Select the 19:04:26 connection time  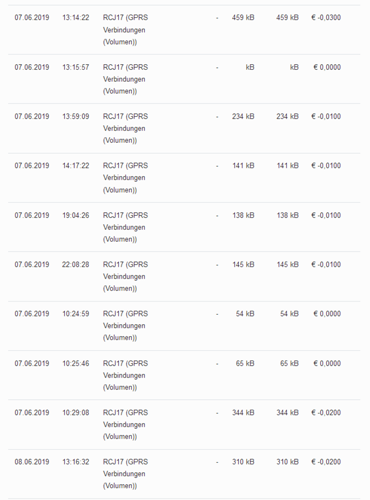(76, 215)
